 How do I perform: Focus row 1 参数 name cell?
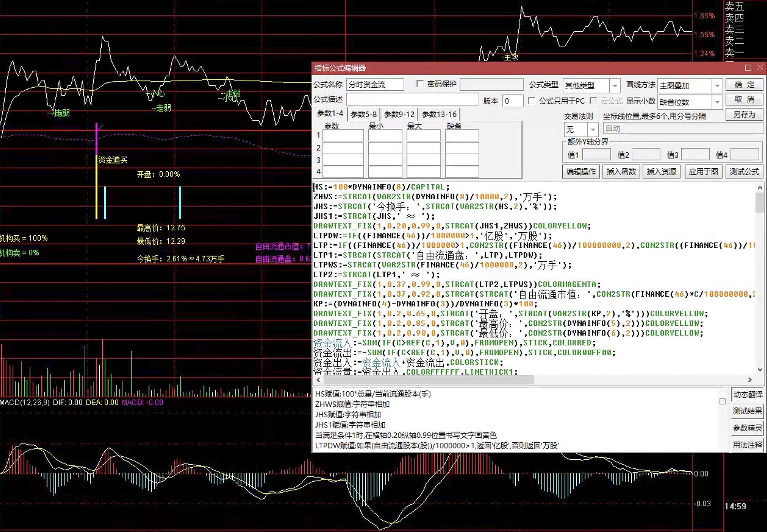(x=343, y=135)
